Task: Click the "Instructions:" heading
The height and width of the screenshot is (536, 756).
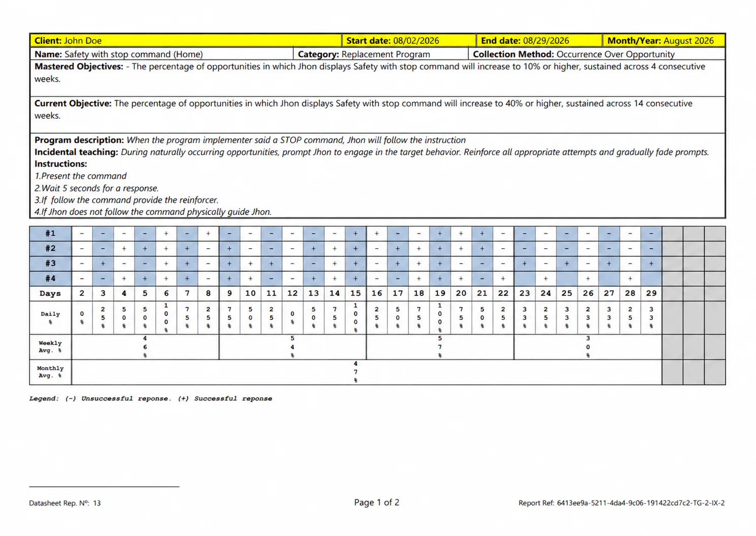Action: coord(61,164)
